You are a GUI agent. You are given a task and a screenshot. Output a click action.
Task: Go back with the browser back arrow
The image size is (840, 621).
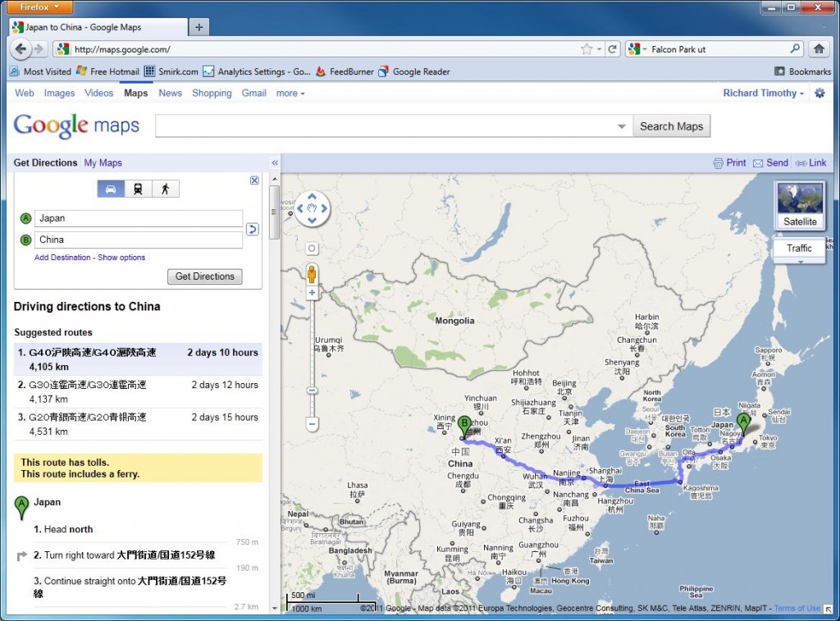pos(21,49)
